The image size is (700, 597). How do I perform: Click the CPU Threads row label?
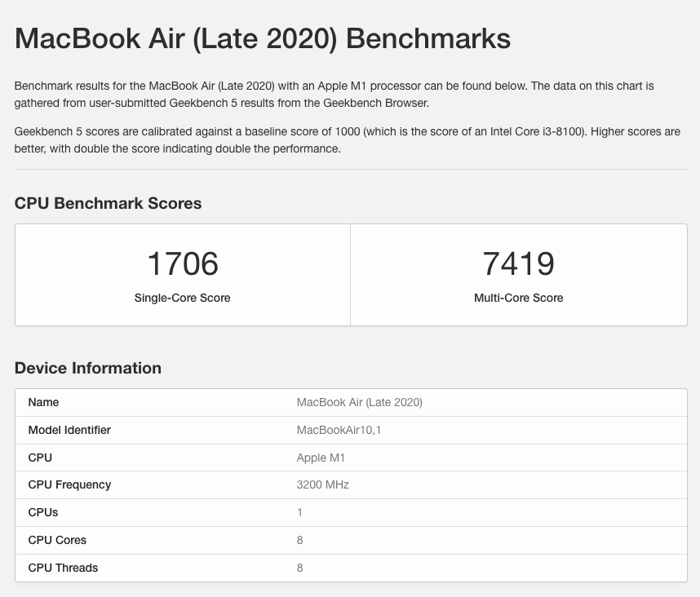(x=63, y=568)
